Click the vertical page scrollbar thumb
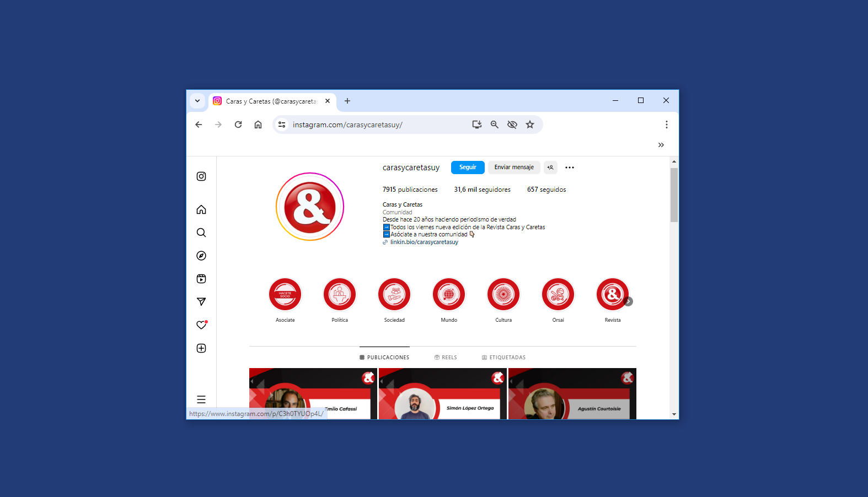The height and width of the screenshot is (497, 868). (674, 195)
